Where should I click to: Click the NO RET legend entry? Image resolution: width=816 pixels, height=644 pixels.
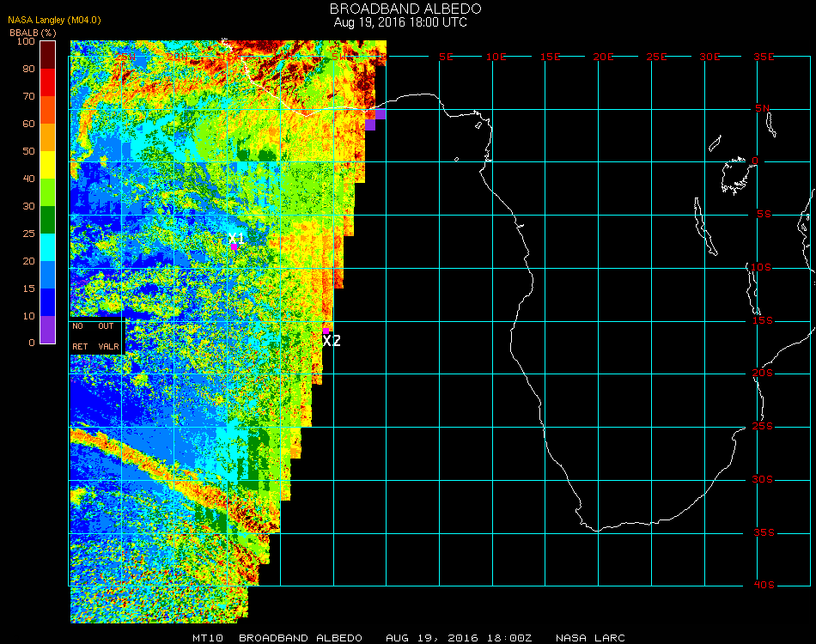click(x=79, y=337)
